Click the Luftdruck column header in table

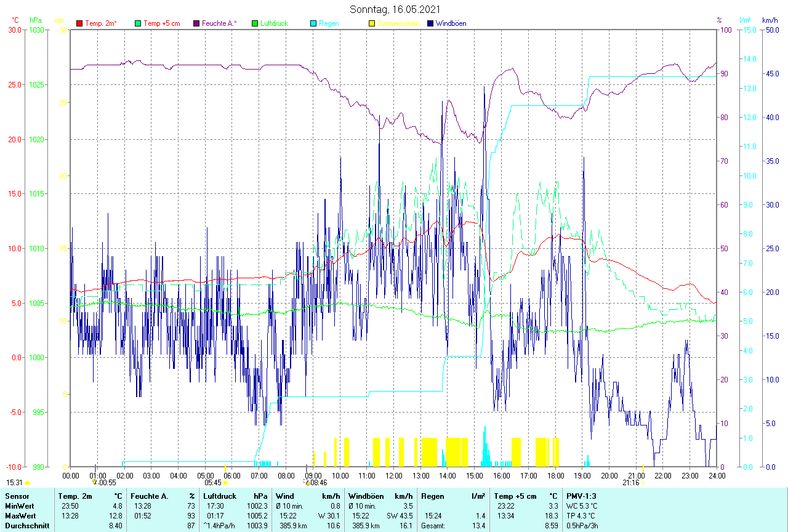[220, 496]
